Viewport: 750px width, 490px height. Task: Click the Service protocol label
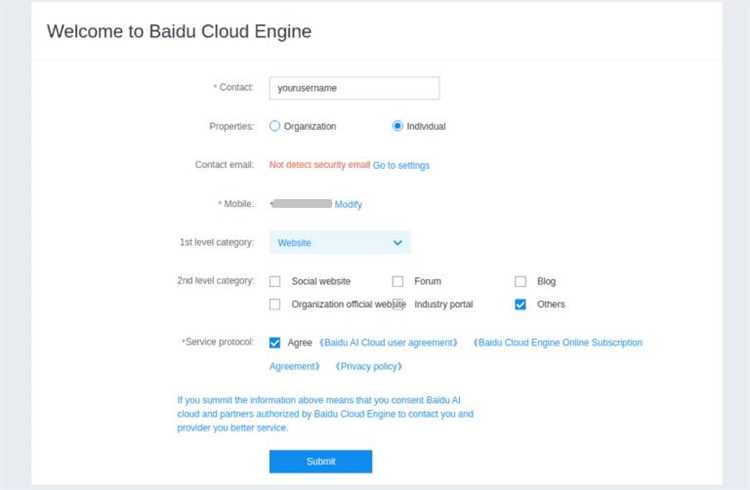coord(218,342)
